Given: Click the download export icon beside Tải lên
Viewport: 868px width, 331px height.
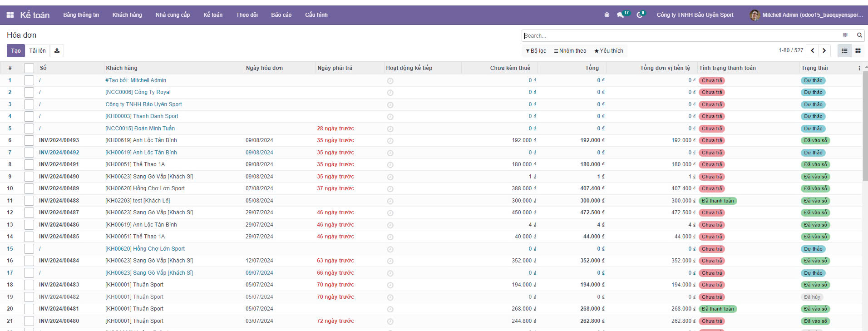Looking at the screenshot, I should [x=57, y=51].
